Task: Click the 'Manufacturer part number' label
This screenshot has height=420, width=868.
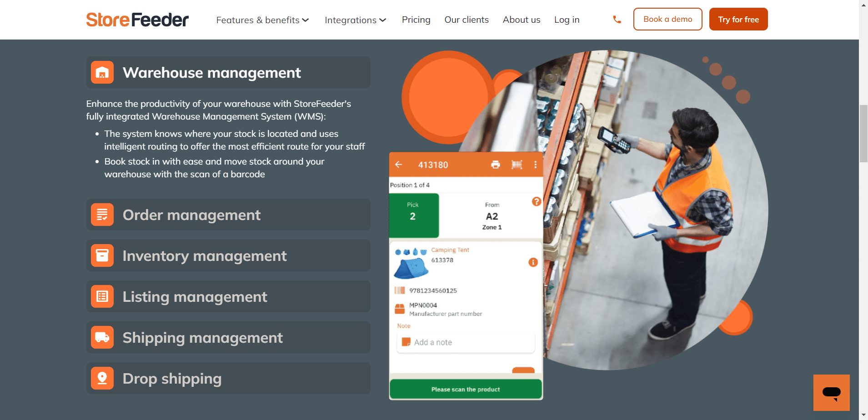Action: [446, 314]
